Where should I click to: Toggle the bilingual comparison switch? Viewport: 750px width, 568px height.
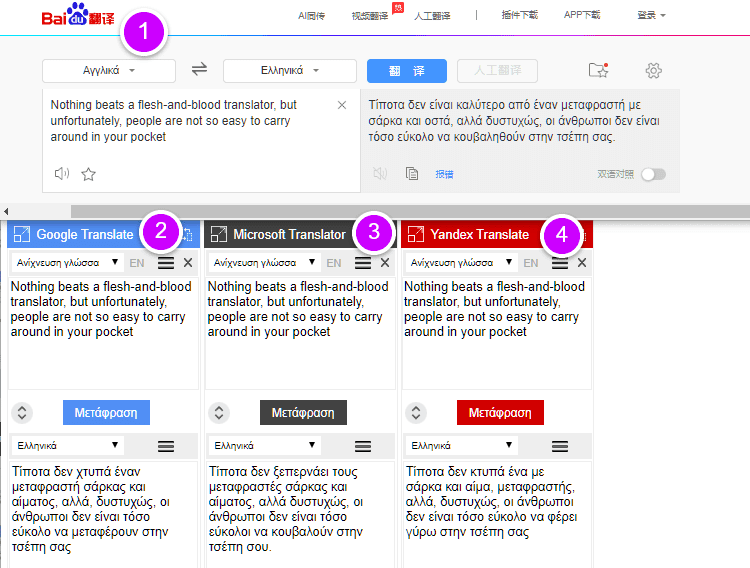pos(653,174)
